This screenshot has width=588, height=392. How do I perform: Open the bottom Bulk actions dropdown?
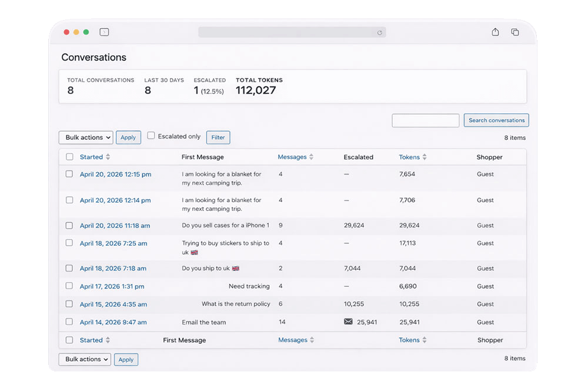(x=85, y=360)
